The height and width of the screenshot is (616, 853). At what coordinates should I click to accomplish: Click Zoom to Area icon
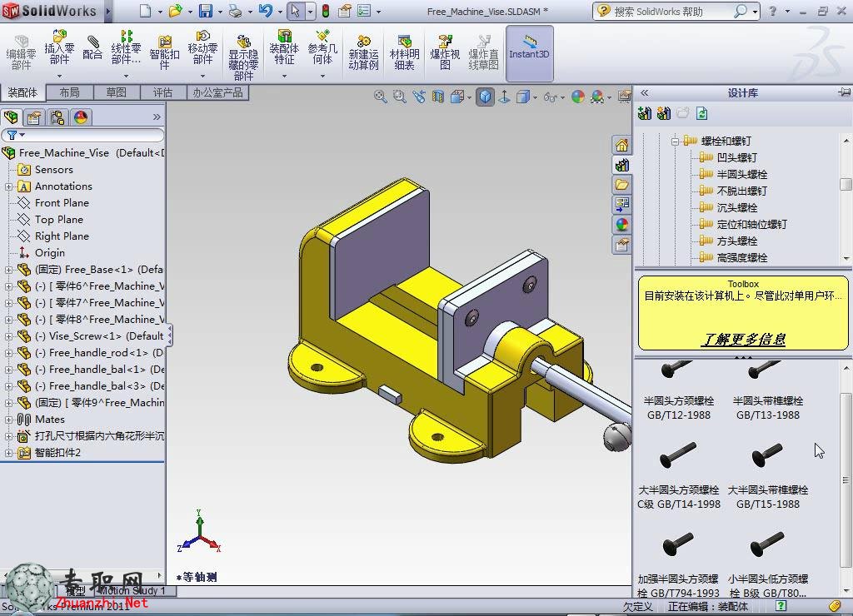[399, 97]
